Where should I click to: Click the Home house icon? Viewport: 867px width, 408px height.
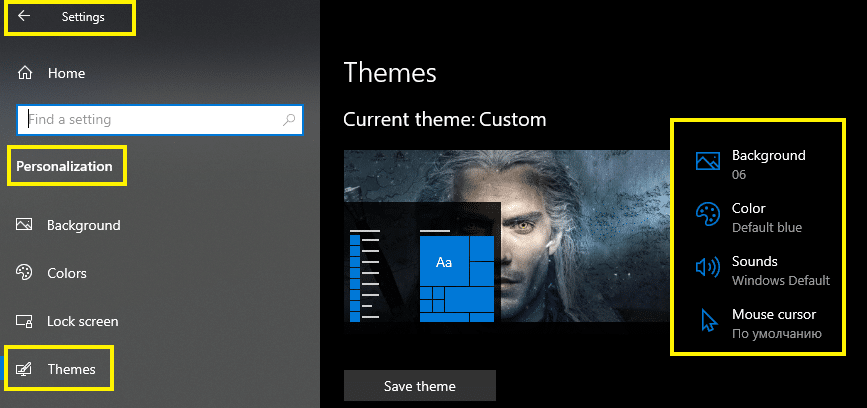[25, 73]
